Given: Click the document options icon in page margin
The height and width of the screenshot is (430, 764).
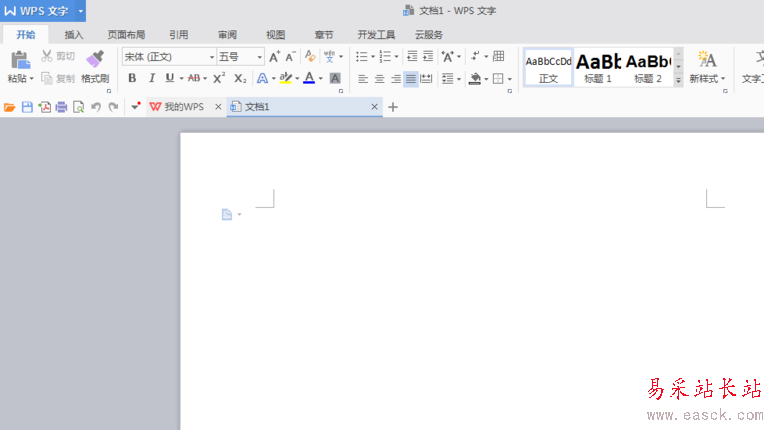Looking at the screenshot, I should (x=227, y=214).
